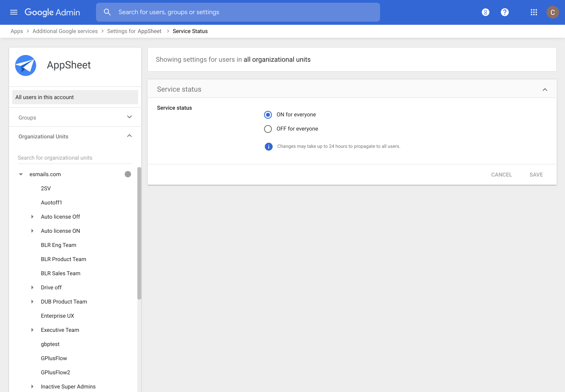Select the Executive Team unit label
Image resolution: width=565 pixels, height=392 pixels.
(60, 330)
